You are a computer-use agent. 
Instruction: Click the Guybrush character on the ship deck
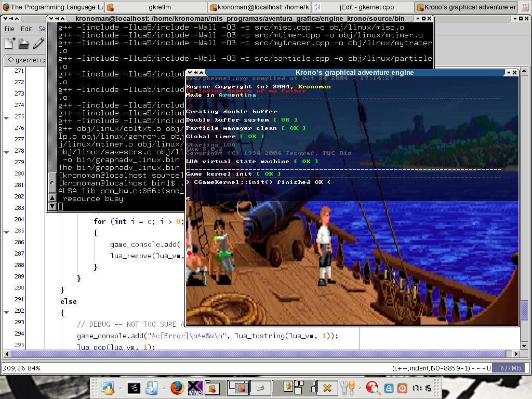point(326,246)
